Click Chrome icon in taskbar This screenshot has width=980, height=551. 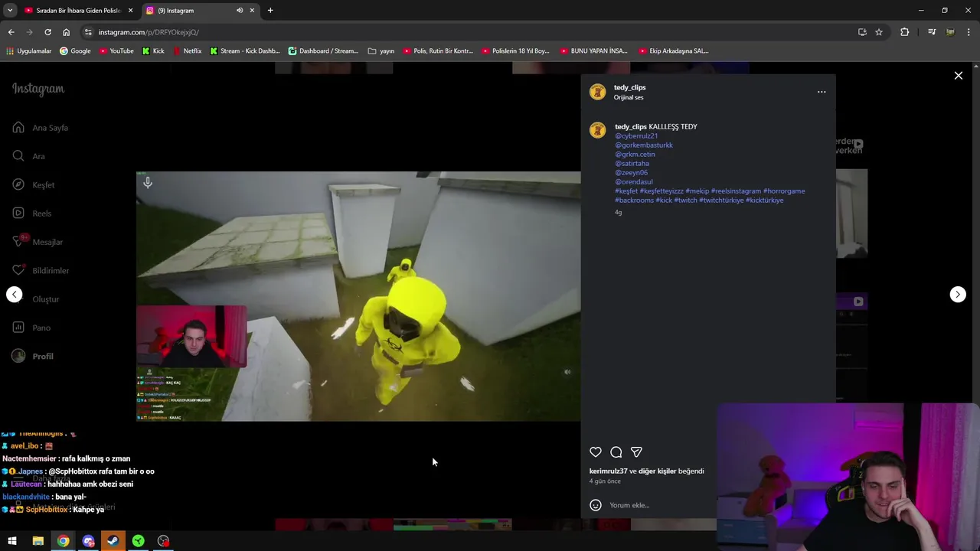63,541
